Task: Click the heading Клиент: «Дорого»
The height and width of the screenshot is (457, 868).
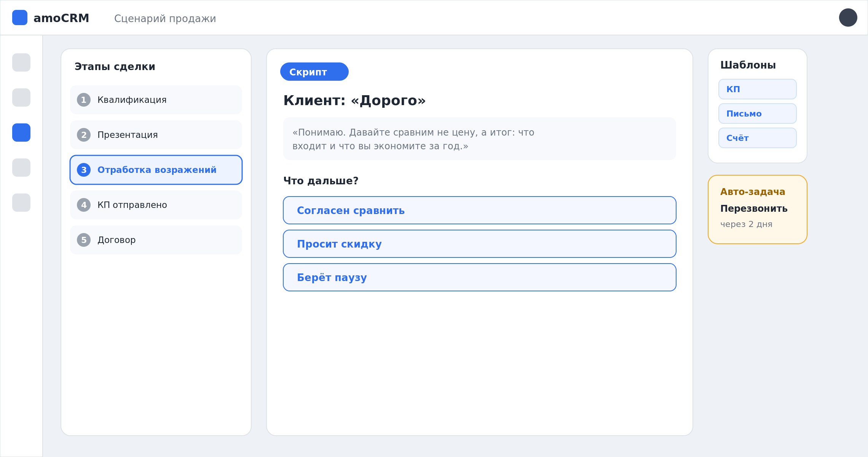Action: (354, 101)
